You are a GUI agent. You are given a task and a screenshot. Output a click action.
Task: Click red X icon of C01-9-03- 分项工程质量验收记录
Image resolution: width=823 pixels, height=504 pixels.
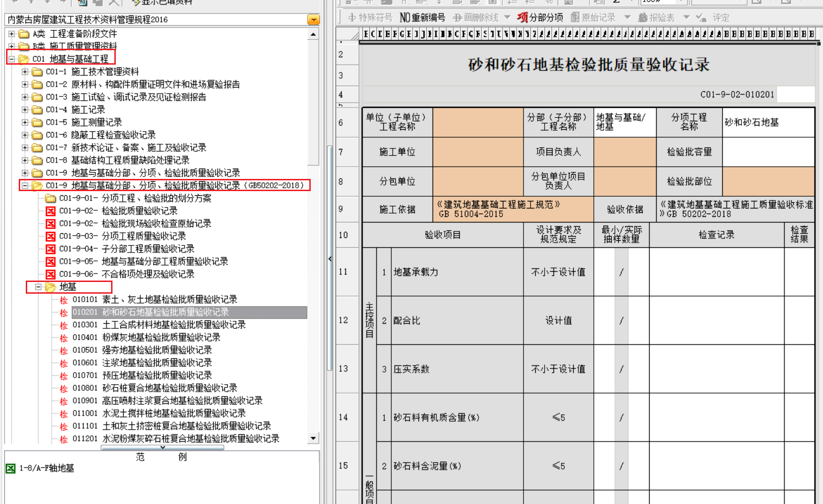coord(51,237)
